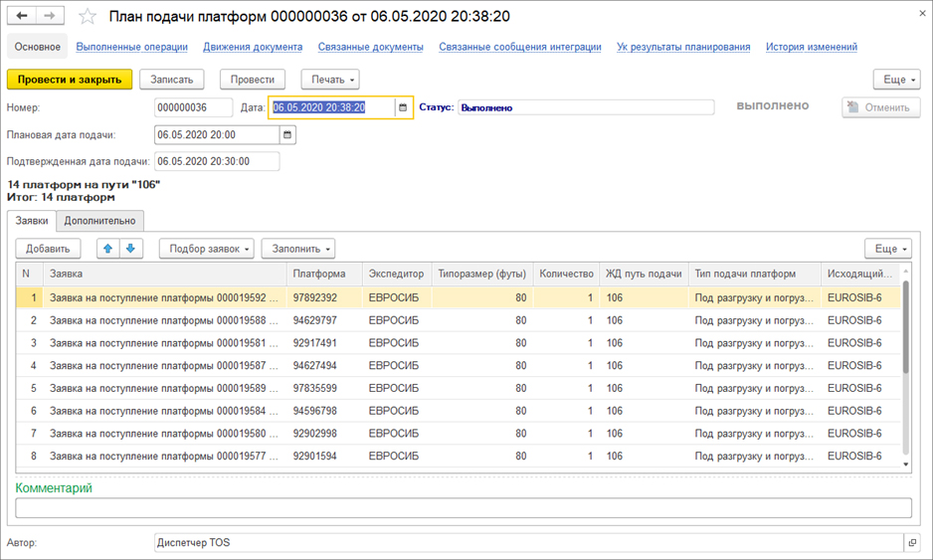Click Тип подачи платформ column header
The height and width of the screenshot is (560, 933).
[x=755, y=274]
